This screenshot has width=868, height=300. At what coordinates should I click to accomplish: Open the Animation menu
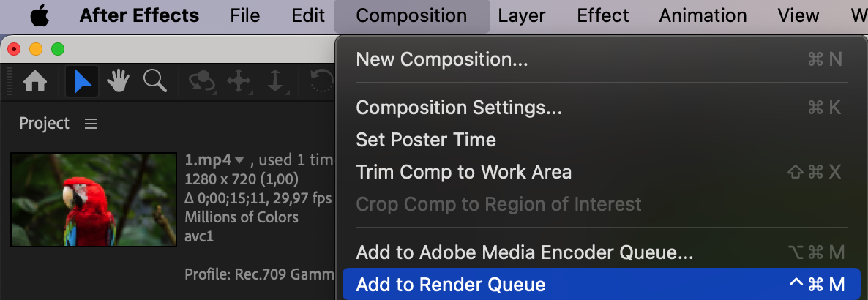pyautogui.click(x=703, y=15)
